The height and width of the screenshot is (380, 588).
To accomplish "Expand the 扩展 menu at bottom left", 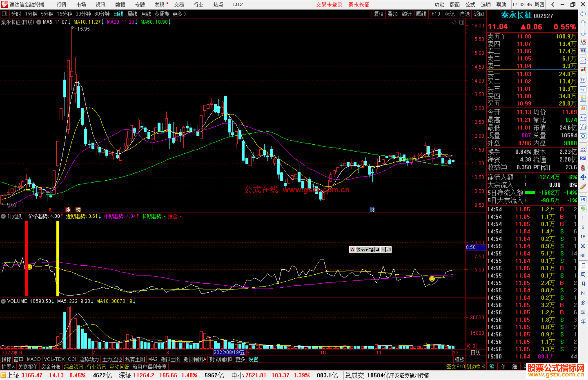I will click(x=8, y=367).
